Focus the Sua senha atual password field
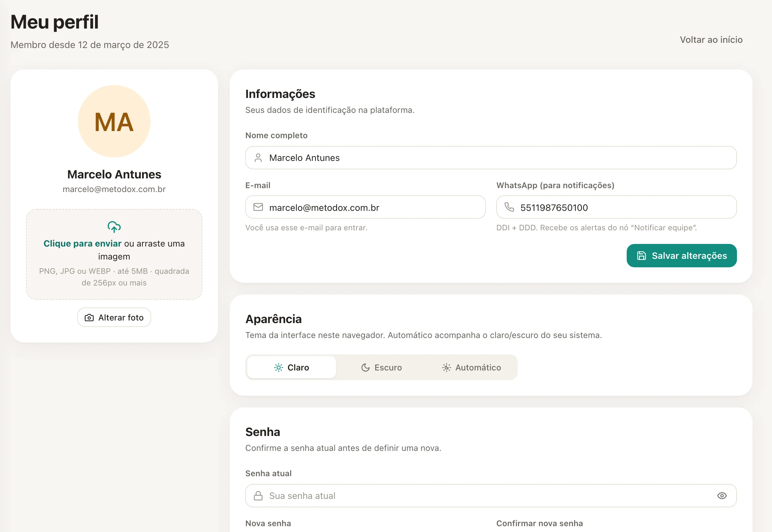 (491, 496)
